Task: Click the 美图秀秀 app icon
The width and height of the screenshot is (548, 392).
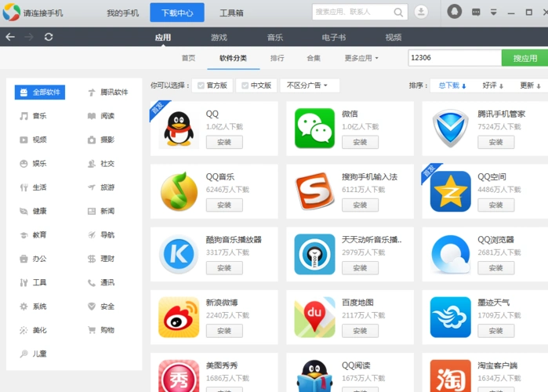Action: click(x=179, y=376)
